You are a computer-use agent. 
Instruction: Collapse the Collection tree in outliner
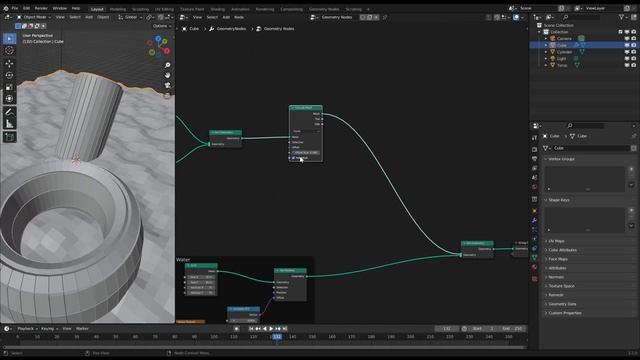pos(540,32)
